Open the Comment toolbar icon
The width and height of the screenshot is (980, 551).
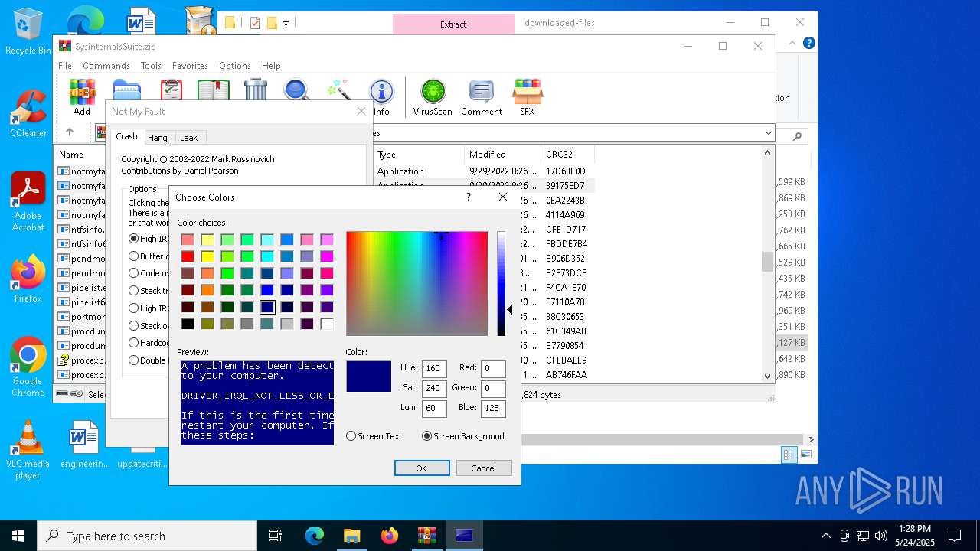point(482,97)
